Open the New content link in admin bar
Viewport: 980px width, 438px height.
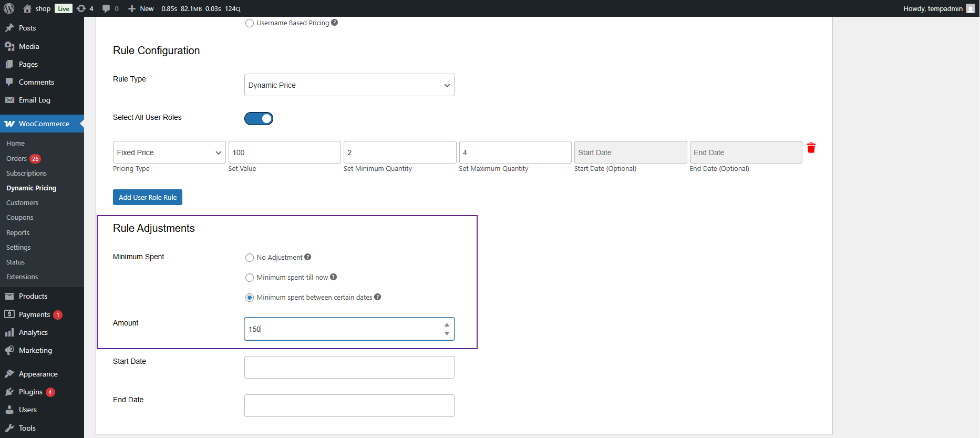coord(141,8)
